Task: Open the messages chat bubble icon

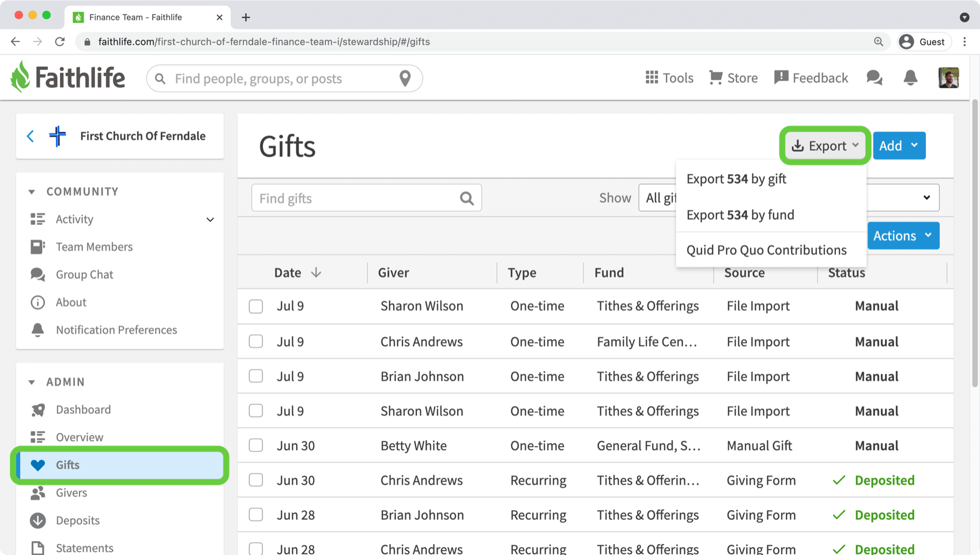Action: point(875,78)
